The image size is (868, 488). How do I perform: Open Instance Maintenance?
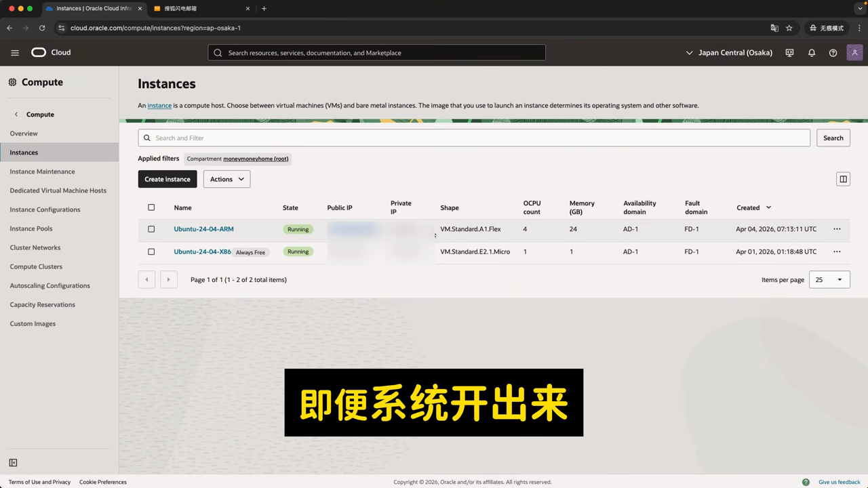[x=42, y=171]
